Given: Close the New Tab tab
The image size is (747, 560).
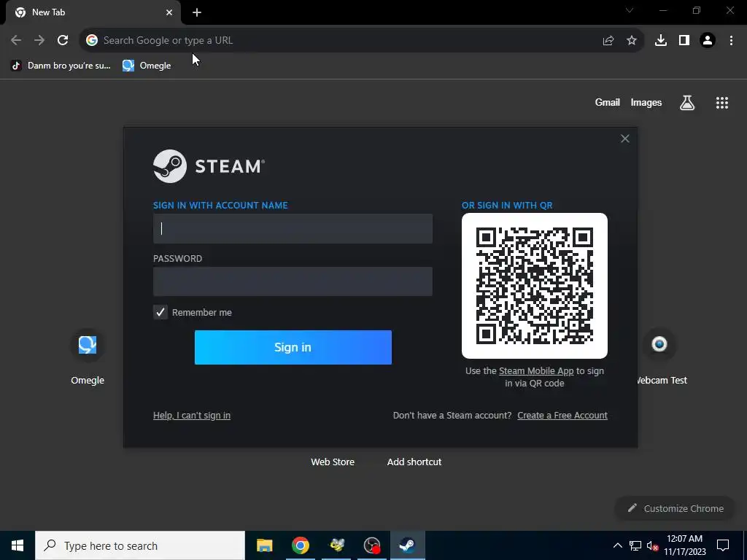Looking at the screenshot, I should tap(169, 13).
